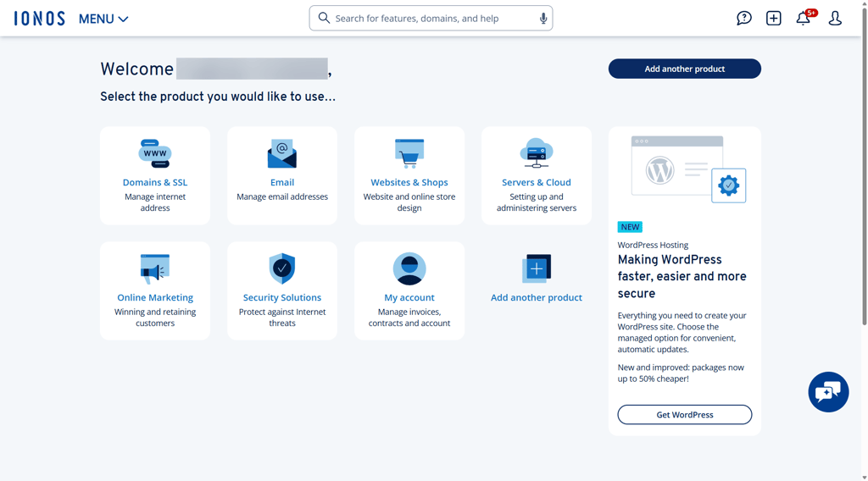Click the Making WordPress faster headline
Viewport: 868px width, 481px height.
pyautogui.click(x=682, y=276)
